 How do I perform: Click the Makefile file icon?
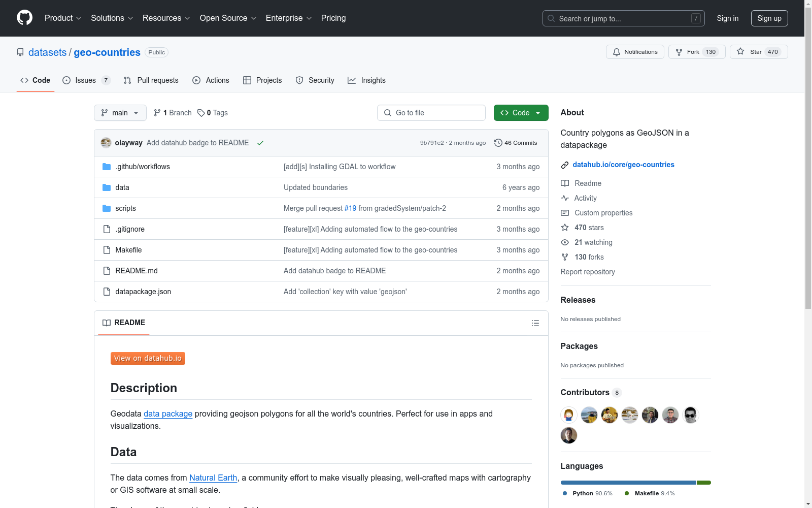(x=107, y=250)
